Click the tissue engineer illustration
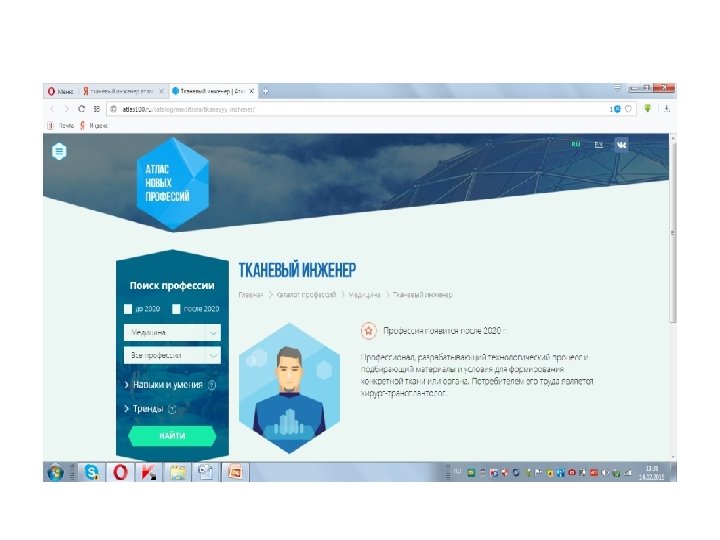 pyautogui.click(x=289, y=388)
